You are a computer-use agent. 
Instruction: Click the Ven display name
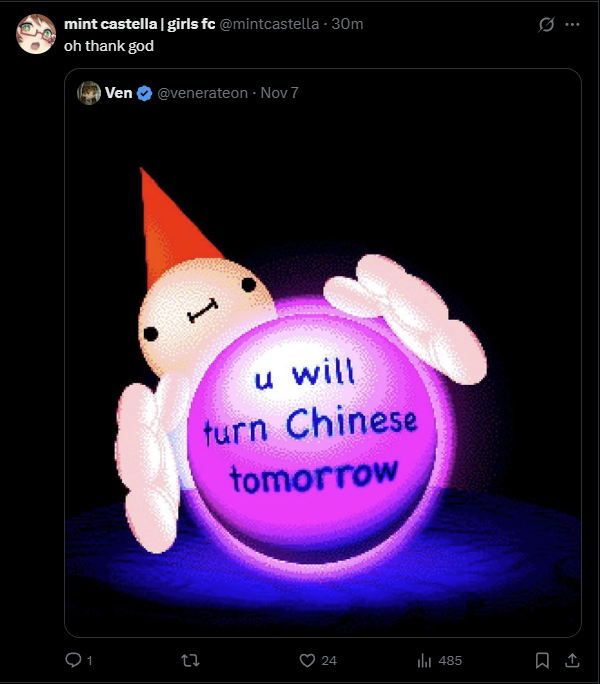pos(118,93)
